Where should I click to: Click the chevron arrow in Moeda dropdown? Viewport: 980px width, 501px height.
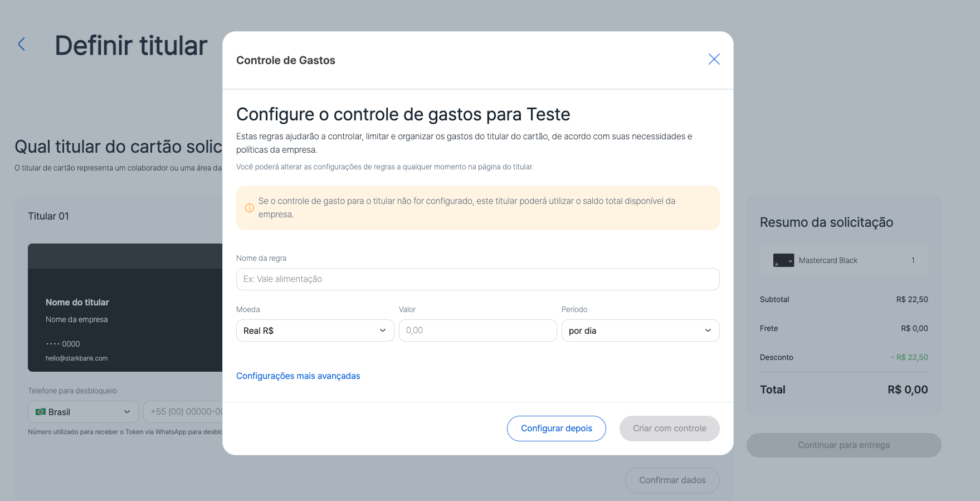pos(383,330)
